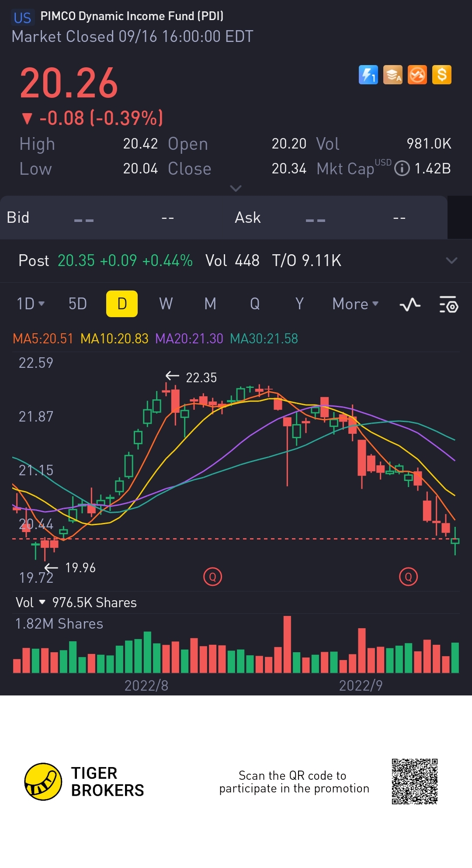Open the Vol indicator dropdown

(31, 602)
